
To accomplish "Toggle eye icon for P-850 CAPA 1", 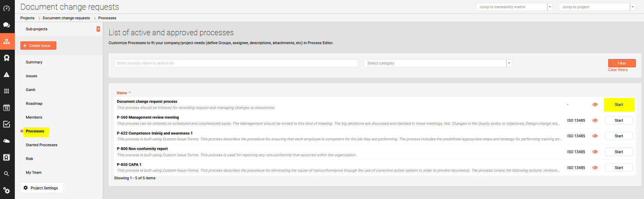I will [x=595, y=168].
